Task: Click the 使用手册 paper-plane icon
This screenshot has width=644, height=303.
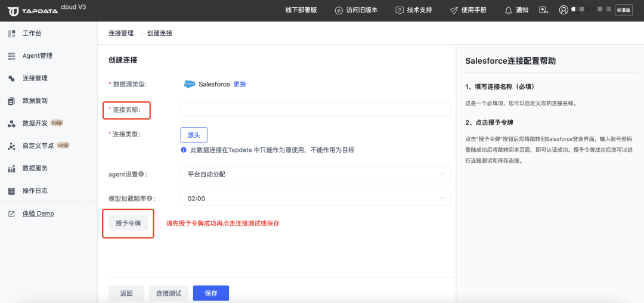Action: [x=453, y=10]
